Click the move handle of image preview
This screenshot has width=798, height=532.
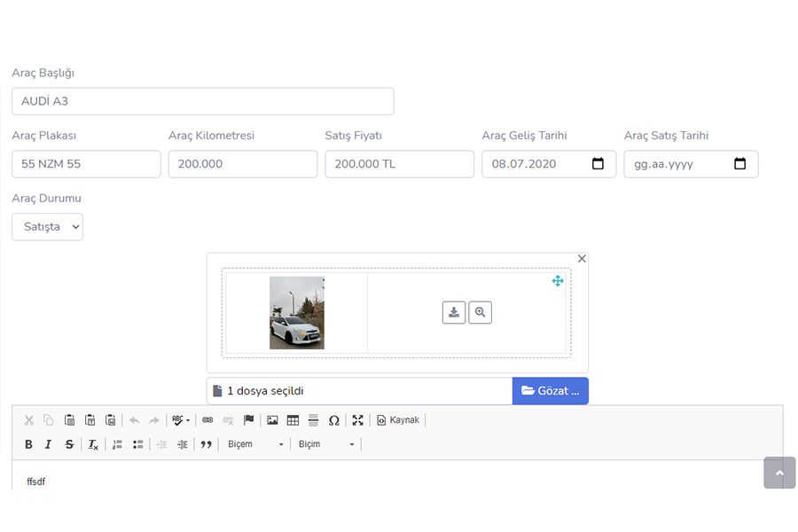pos(558,280)
